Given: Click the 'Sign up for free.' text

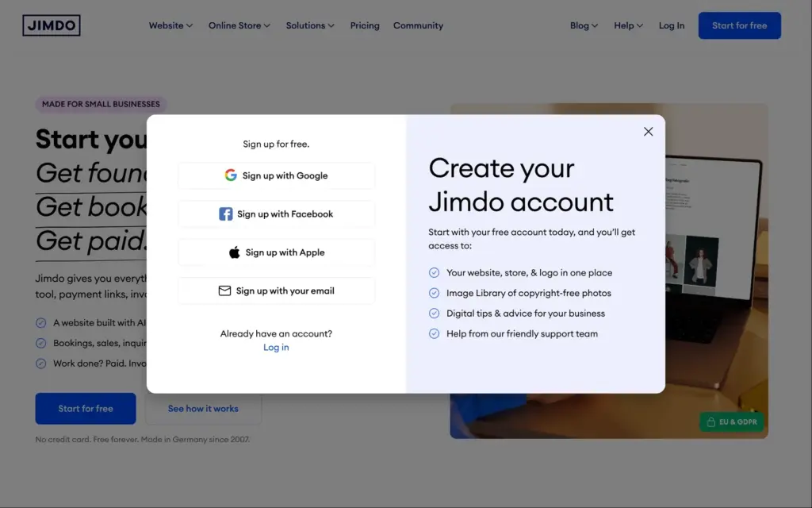Looking at the screenshot, I should click(276, 144).
